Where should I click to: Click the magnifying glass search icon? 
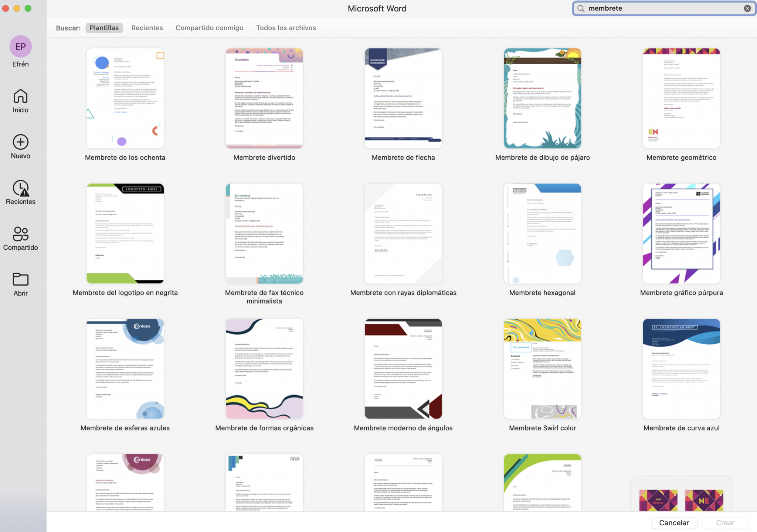point(581,8)
